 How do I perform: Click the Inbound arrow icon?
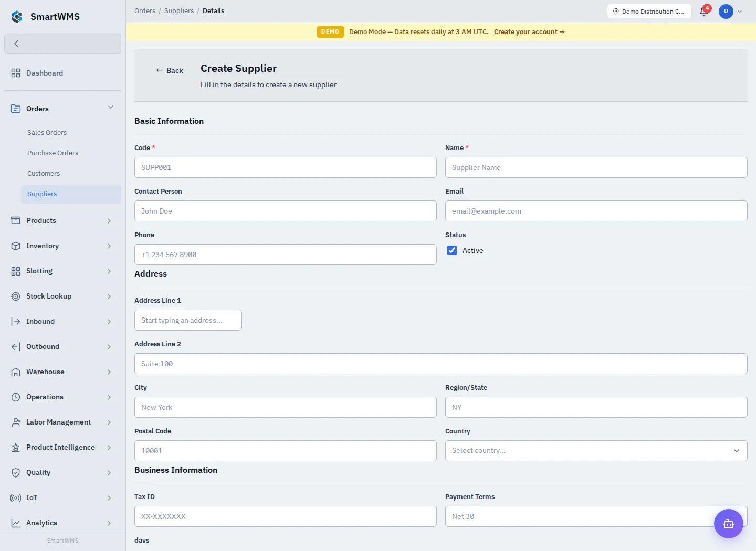[x=16, y=321]
